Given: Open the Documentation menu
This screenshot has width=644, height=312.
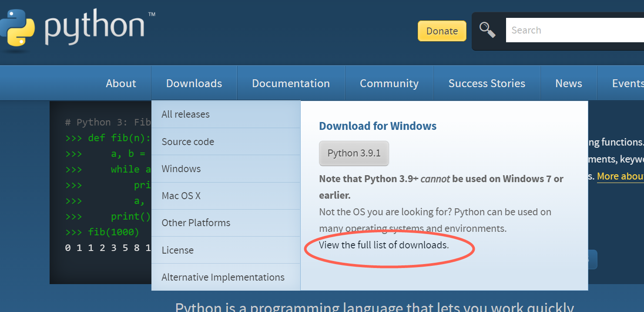Looking at the screenshot, I should click(x=290, y=83).
